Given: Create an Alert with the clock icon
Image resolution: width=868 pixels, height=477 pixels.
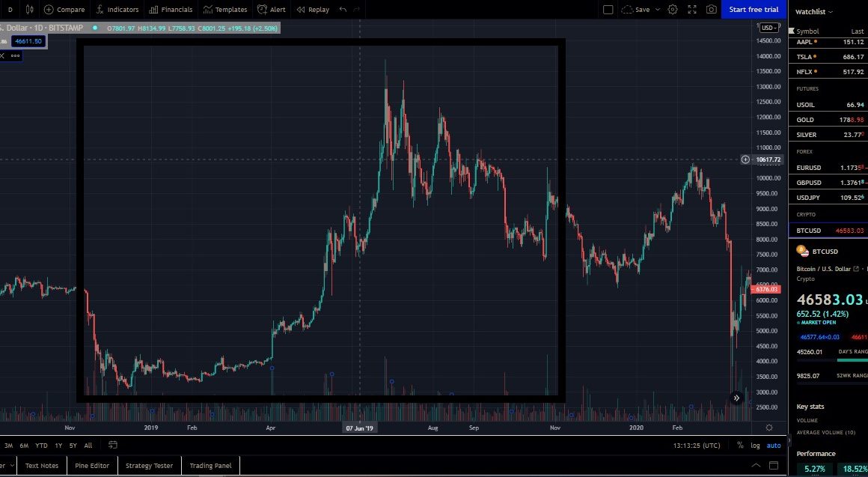Looking at the screenshot, I should (272, 10).
